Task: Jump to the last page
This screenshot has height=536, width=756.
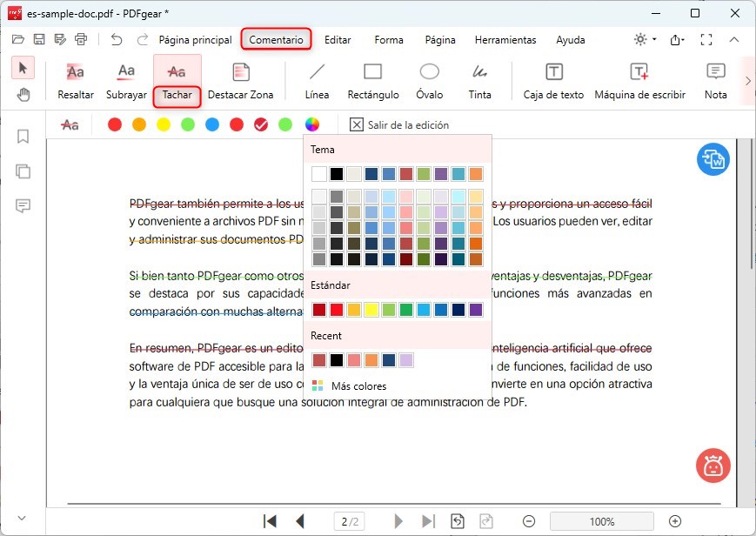Action: 429,521
